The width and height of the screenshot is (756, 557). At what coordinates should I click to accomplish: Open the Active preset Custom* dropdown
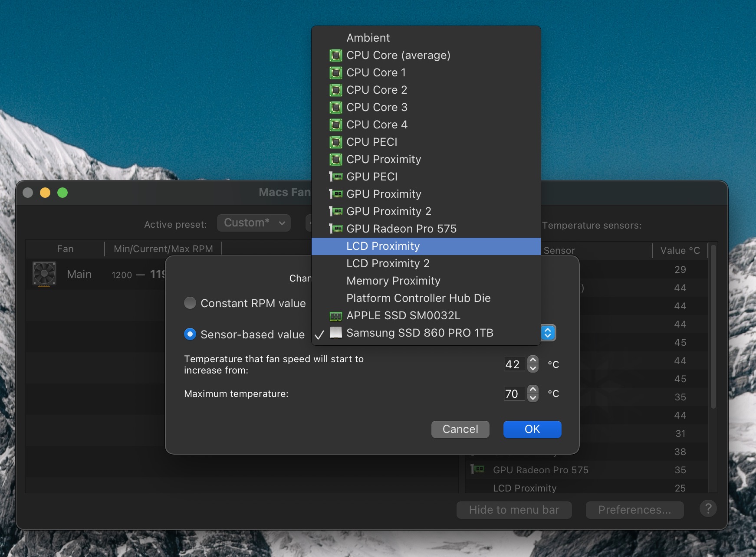point(254,223)
